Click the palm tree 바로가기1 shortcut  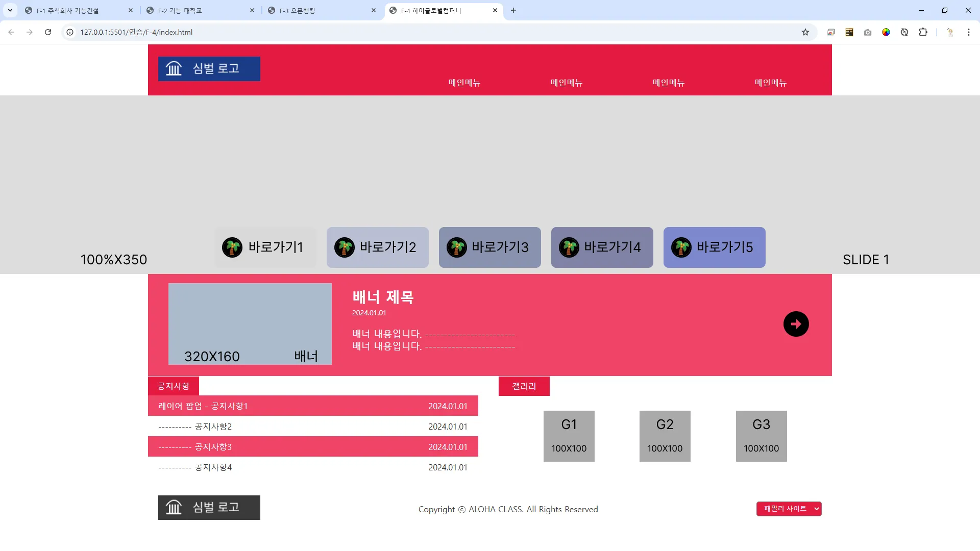tap(265, 247)
